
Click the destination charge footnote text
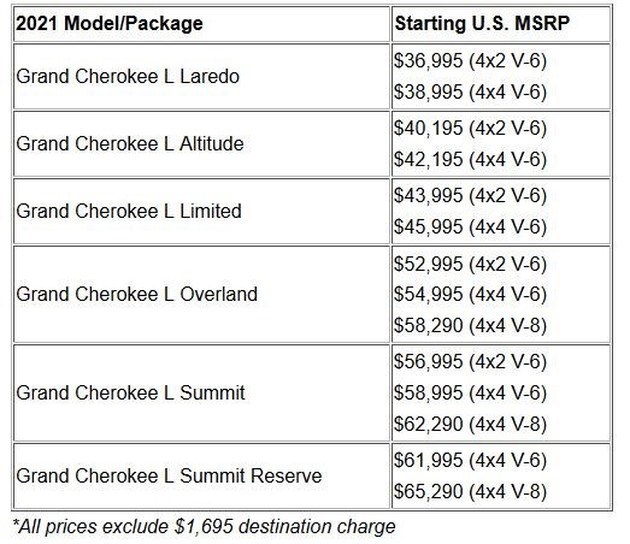(x=204, y=527)
